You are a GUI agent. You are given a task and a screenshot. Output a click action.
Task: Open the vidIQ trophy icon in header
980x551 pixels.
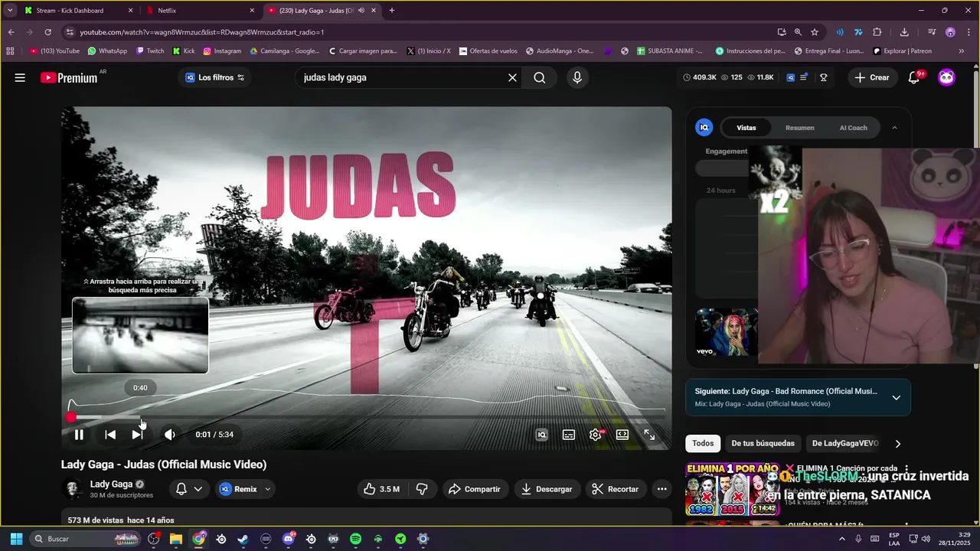click(x=824, y=77)
